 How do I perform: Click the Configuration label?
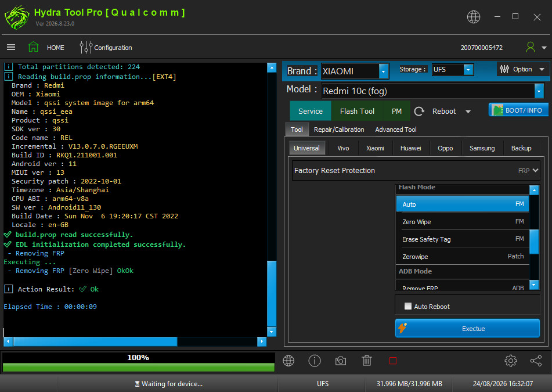pyautogui.click(x=113, y=48)
